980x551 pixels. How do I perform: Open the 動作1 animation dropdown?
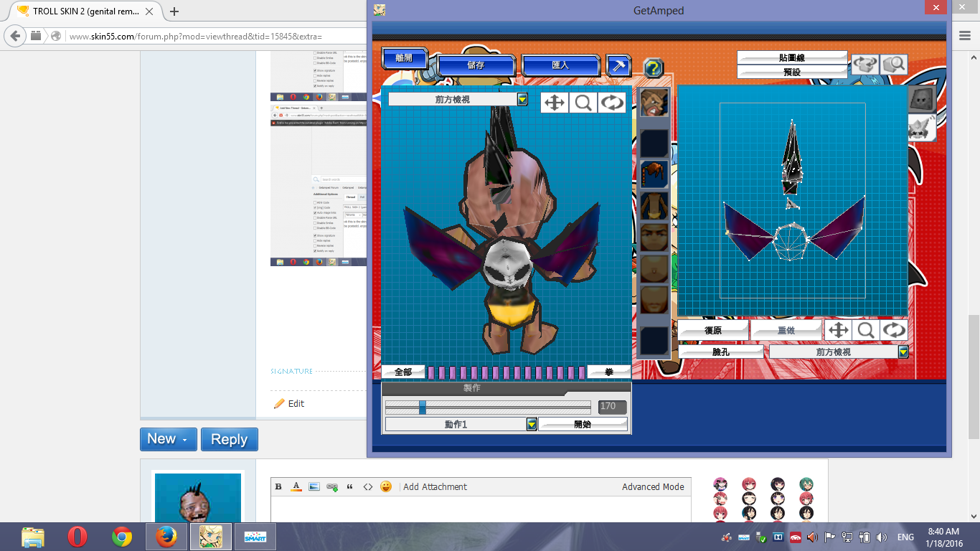[532, 424]
